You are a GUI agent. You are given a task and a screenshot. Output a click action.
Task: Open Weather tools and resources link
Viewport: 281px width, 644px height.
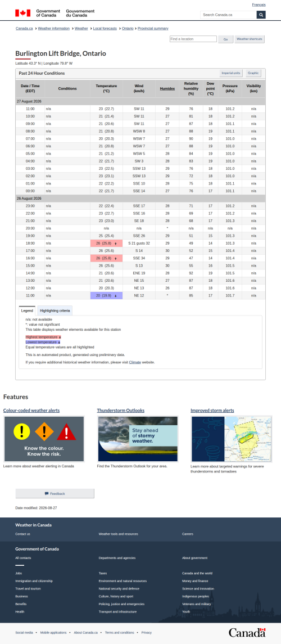coord(119,534)
